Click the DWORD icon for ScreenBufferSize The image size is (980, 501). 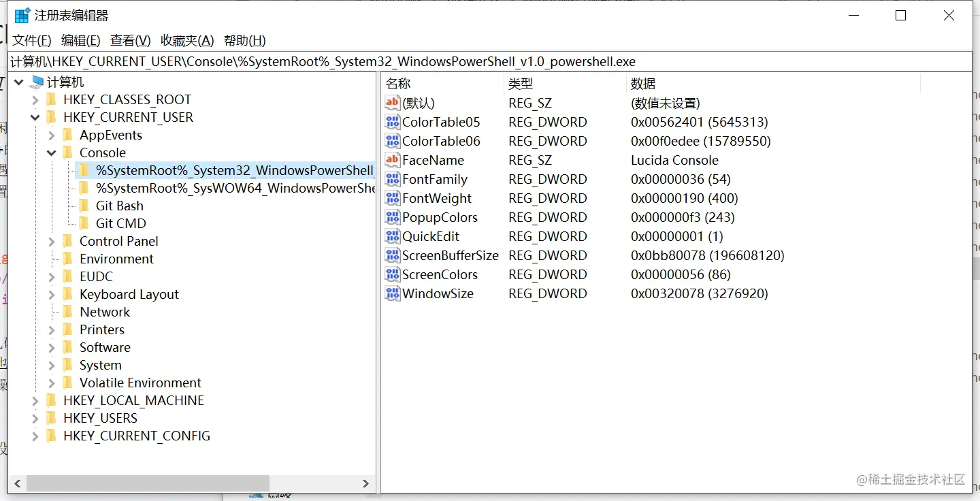(x=393, y=255)
